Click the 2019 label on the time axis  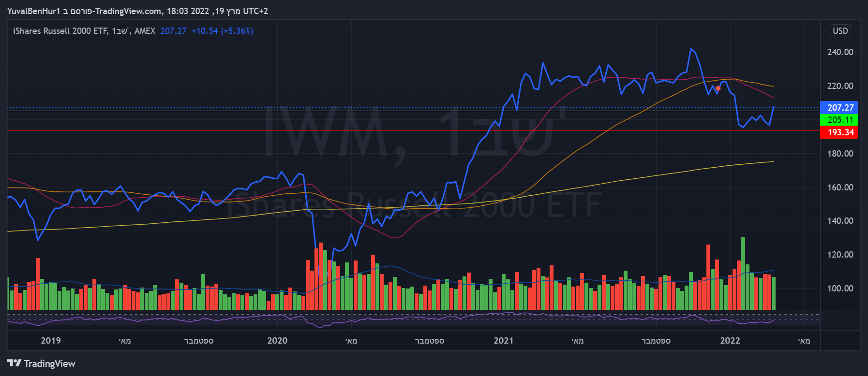coord(51,341)
